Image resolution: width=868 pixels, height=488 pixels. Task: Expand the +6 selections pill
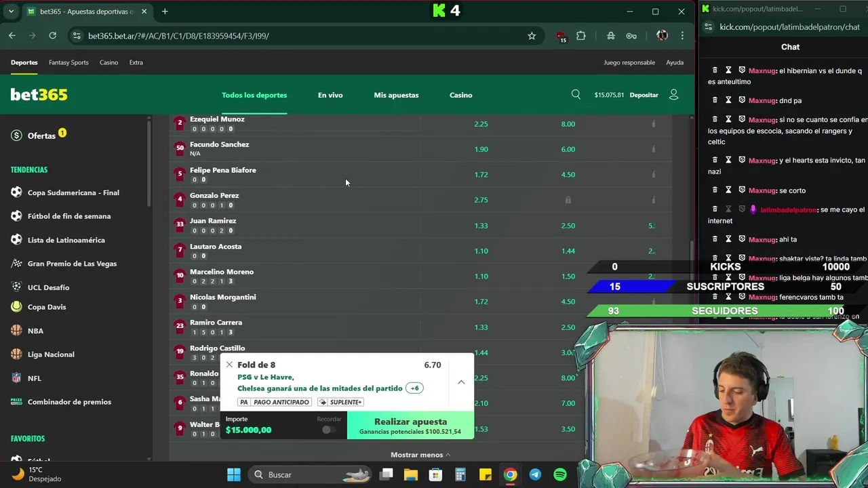414,388
